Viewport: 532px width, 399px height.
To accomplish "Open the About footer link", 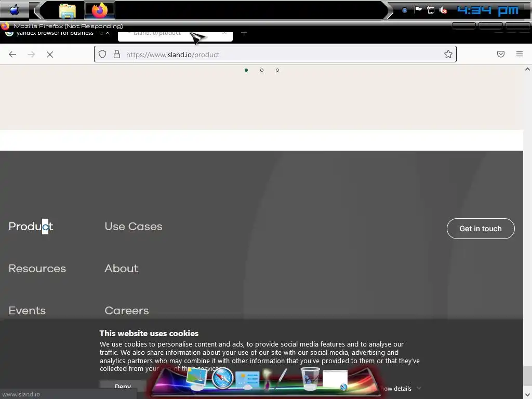I will (x=122, y=269).
